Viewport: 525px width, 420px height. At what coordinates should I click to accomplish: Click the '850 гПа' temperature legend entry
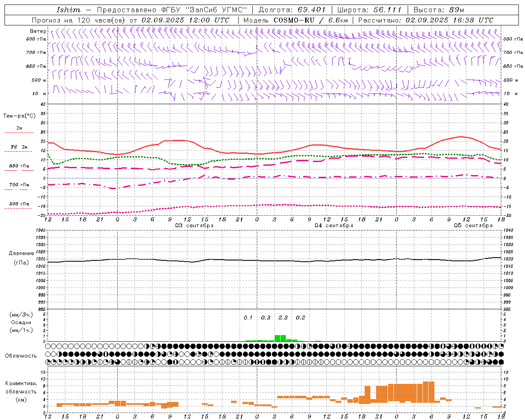pos(19,166)
